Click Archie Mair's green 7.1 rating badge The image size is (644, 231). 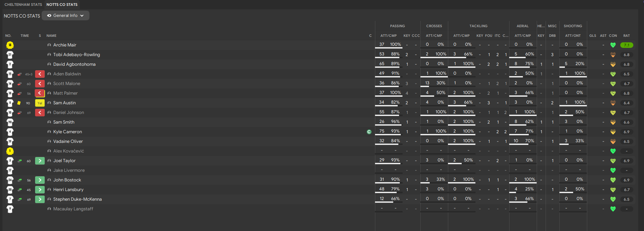point(626,45)
